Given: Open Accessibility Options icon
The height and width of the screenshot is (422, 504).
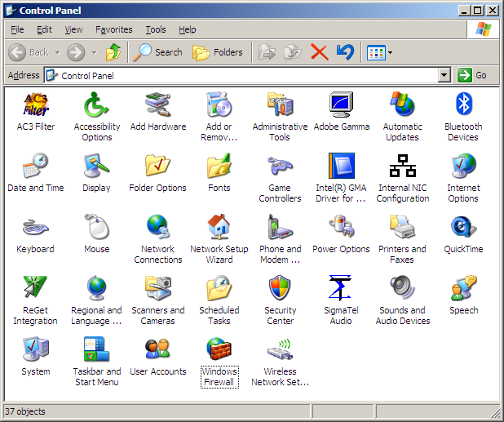Looking at the screenshot, I should [x=96, y=104].
